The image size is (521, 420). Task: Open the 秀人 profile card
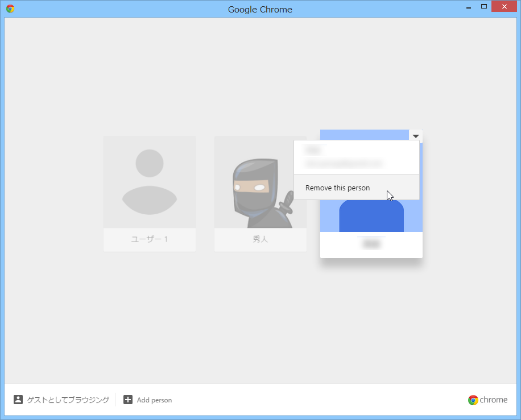[x=260, y=193]
